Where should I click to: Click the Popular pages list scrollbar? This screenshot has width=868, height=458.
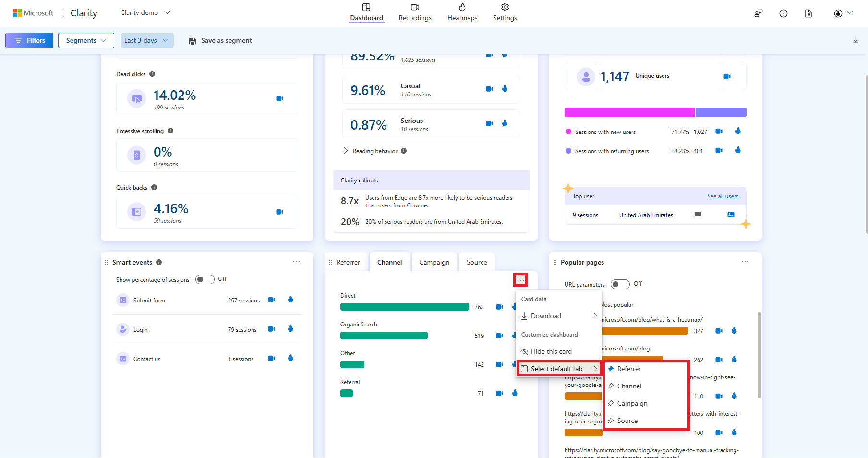(759, 355)
